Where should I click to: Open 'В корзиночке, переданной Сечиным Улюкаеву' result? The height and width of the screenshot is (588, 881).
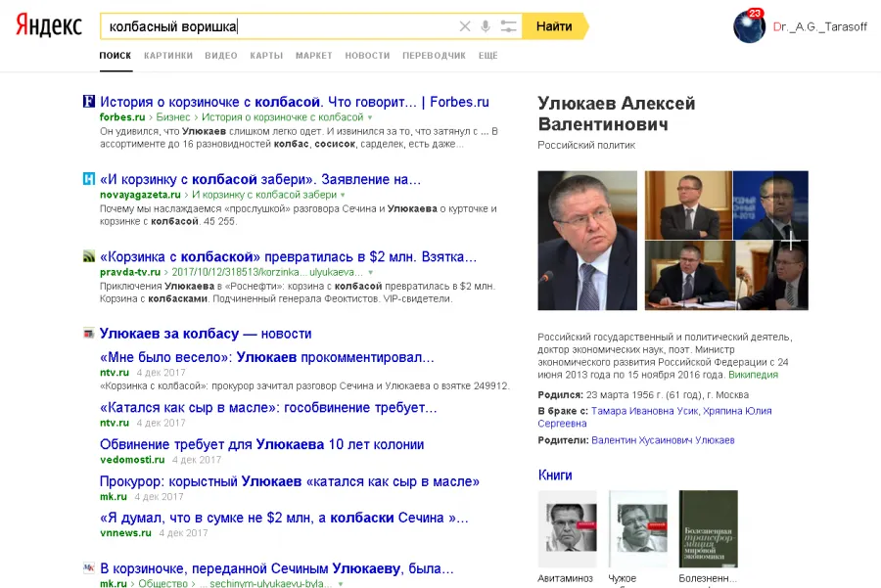(x=276, y=568)
